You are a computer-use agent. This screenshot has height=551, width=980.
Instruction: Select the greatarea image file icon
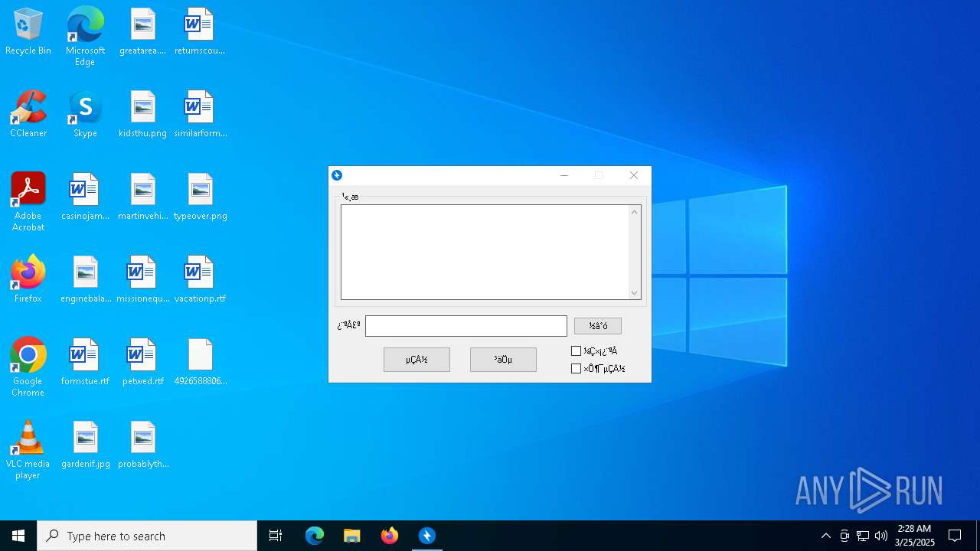(143, 31)
